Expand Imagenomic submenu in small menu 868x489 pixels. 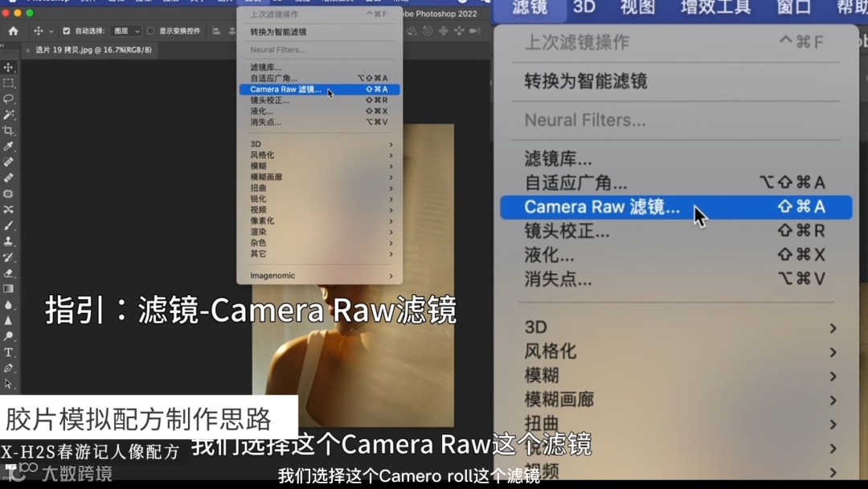pyautogui.click(x=319, y=276)
